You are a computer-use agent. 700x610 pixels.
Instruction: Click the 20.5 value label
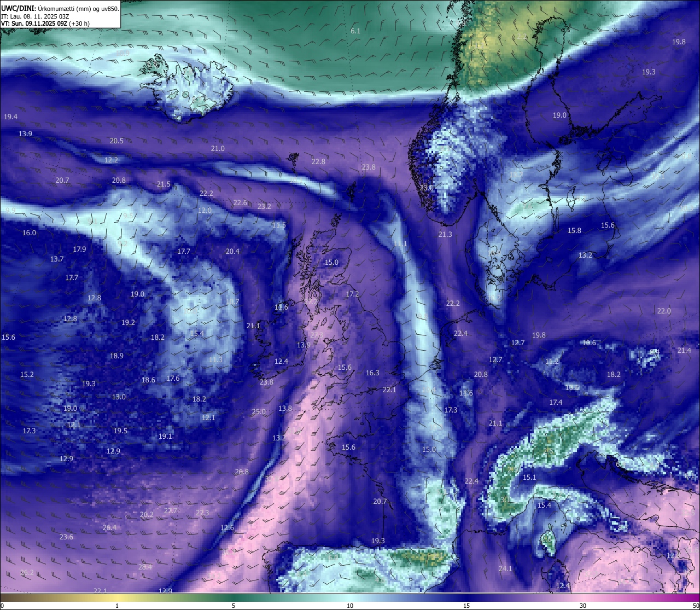pyautogui.click(x=116, y=141)
